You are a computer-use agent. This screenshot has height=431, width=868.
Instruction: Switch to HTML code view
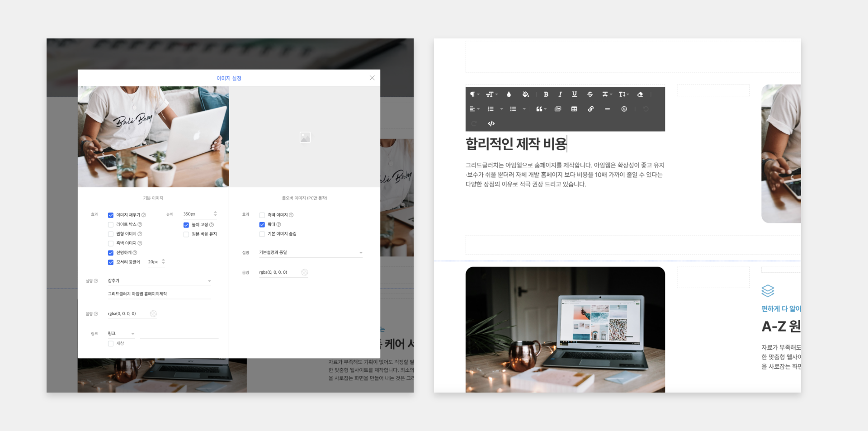click(x=491, y=123)
